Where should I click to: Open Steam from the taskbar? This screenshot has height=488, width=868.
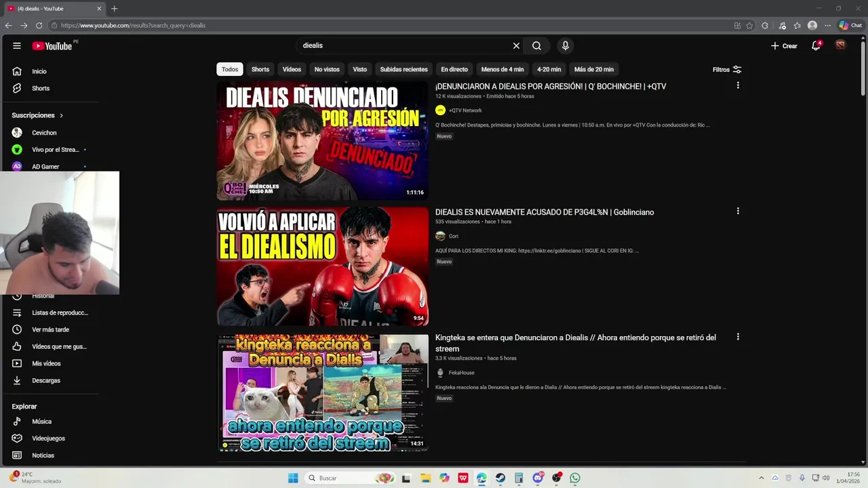(x=500, y=478)
